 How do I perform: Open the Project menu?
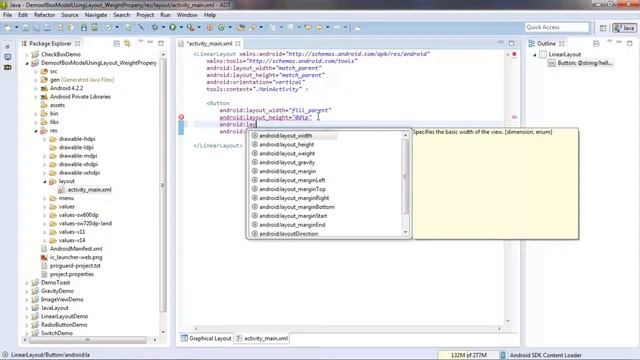[x=145, y=15]
